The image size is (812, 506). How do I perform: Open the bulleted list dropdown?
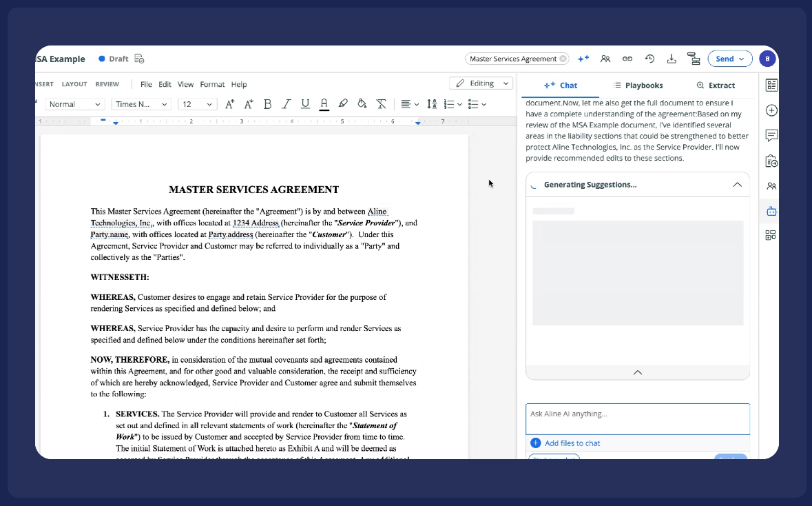(477, 104)
